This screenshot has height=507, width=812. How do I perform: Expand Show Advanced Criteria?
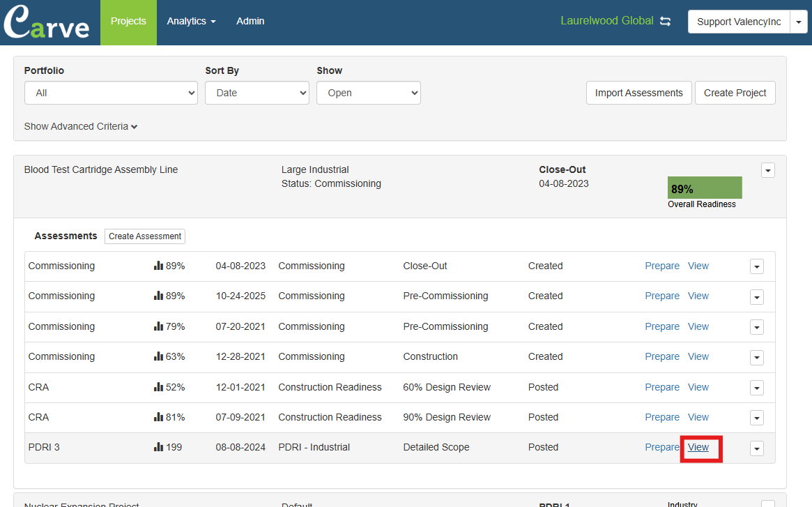[81, 127]
